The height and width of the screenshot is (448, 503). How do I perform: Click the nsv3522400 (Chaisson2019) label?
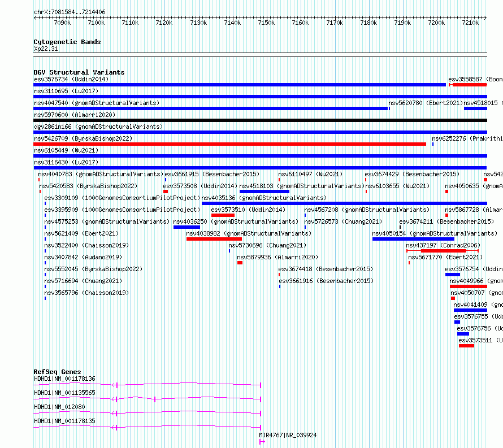coord(86,245)
